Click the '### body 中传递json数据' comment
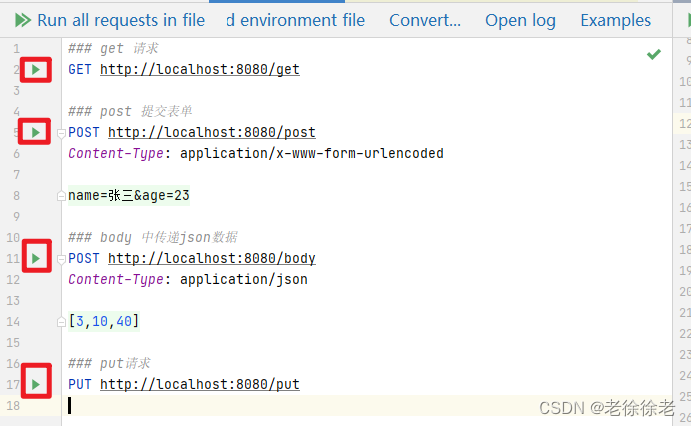Image resolution: width=691 pixels, height=426 pixels. (x=152, y=237)
